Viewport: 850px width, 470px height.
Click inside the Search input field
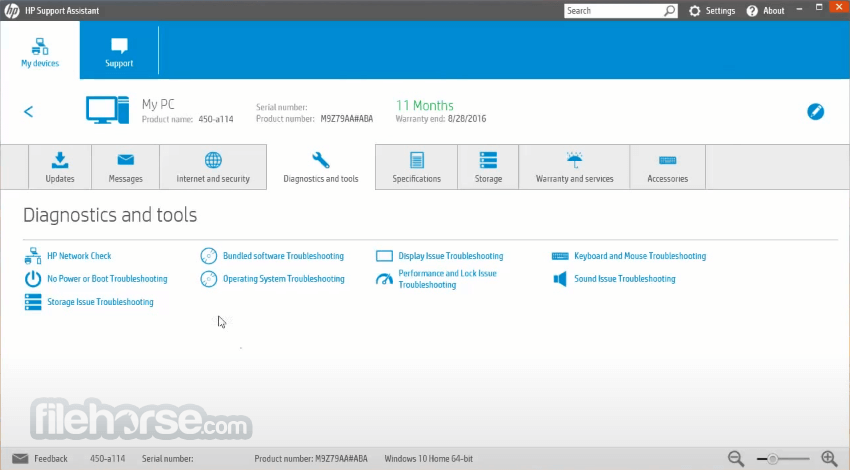pos(614,11)
